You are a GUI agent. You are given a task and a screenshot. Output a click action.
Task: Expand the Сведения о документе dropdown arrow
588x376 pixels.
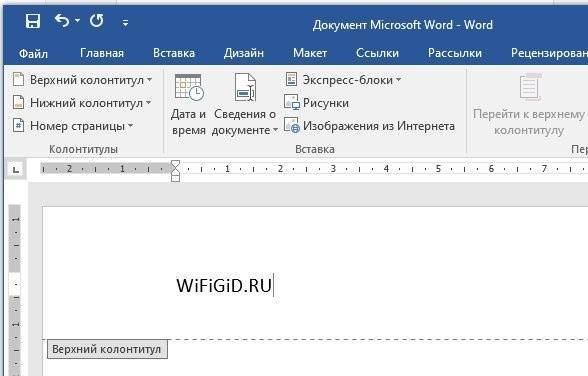point(275,130)
